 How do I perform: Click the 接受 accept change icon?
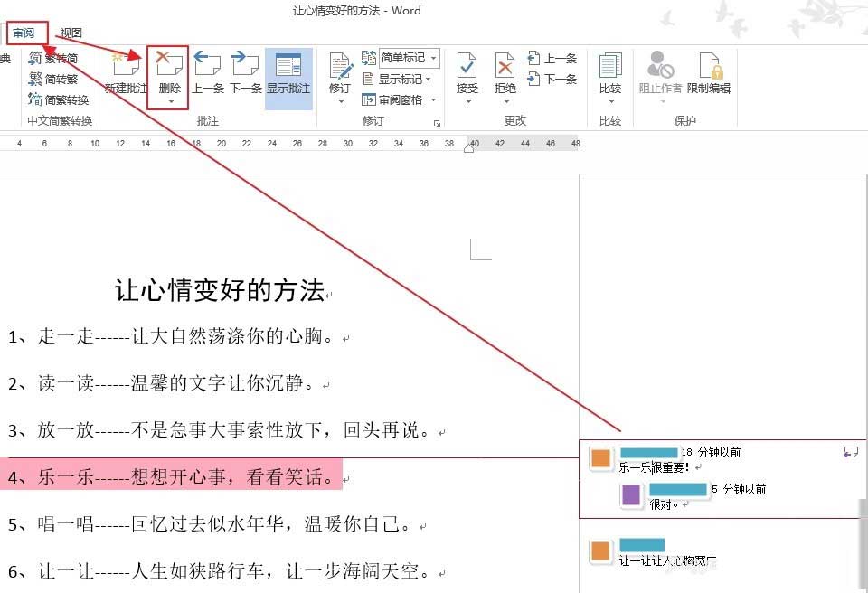coord(467,65)
